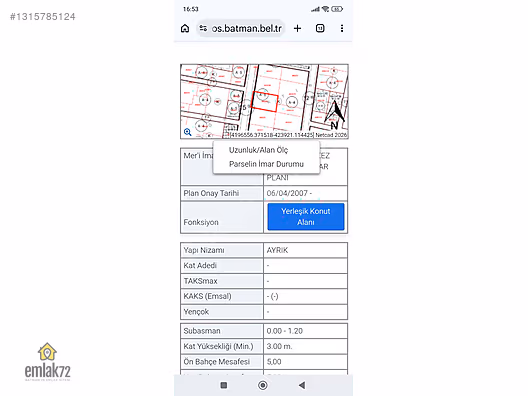Tap Android back triangle button
The image size is (528, 396).
tap(302, 385)
